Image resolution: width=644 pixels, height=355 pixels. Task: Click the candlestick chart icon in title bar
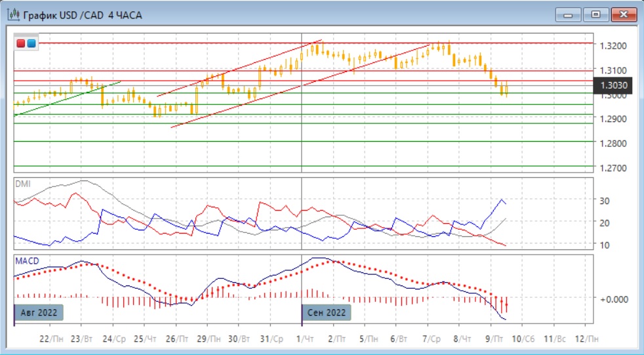(13, 14)
